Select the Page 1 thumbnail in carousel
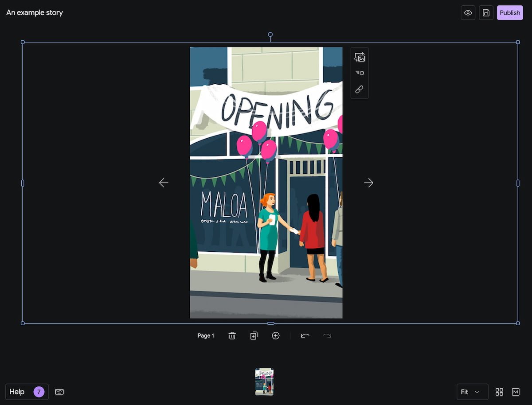532x405 pixels. [264, 382]
